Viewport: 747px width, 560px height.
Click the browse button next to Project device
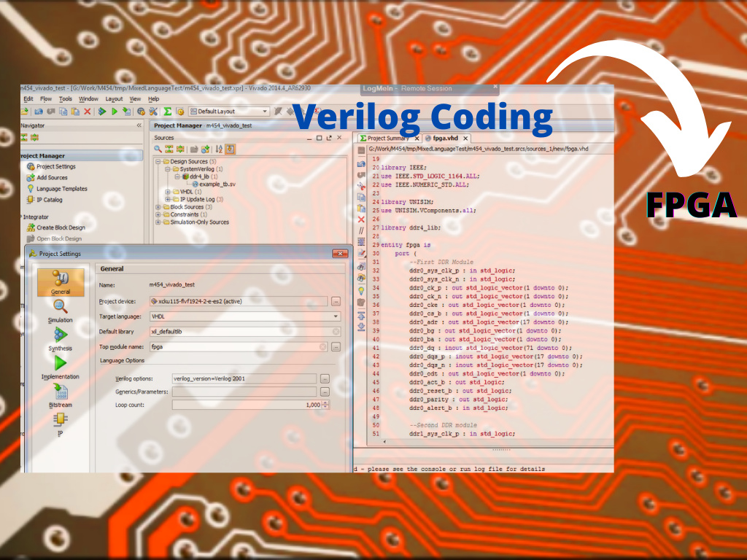[336, 302]
